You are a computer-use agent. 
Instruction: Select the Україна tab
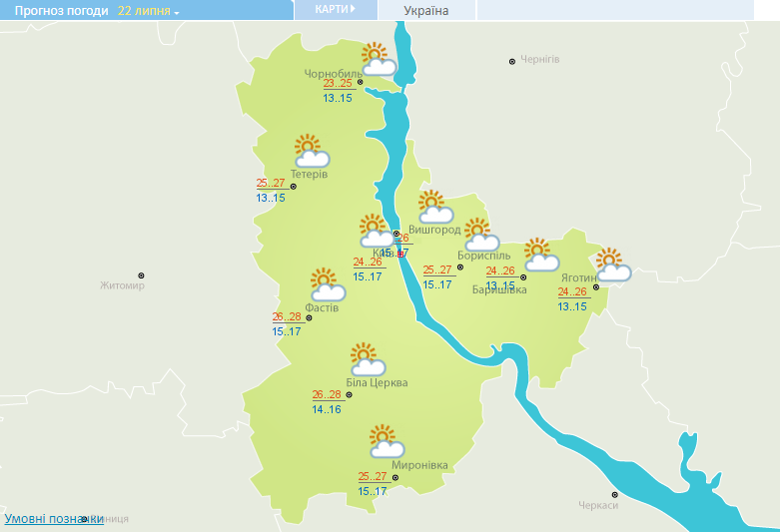pos(426,11)
